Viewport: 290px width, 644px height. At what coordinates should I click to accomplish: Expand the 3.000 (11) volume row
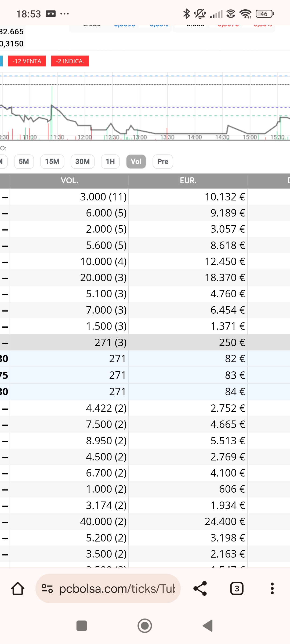click(x=103, y=197)
